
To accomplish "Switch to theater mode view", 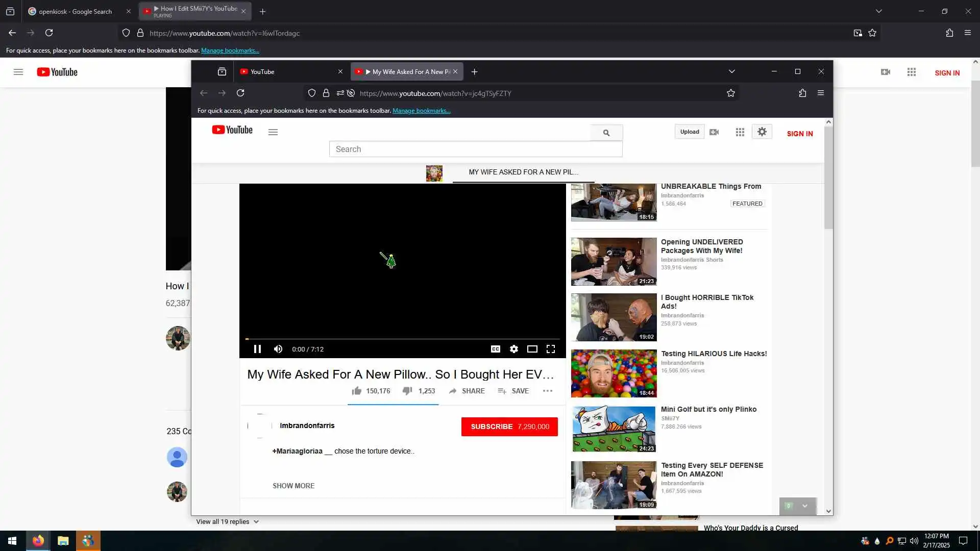I will point(532,349).
